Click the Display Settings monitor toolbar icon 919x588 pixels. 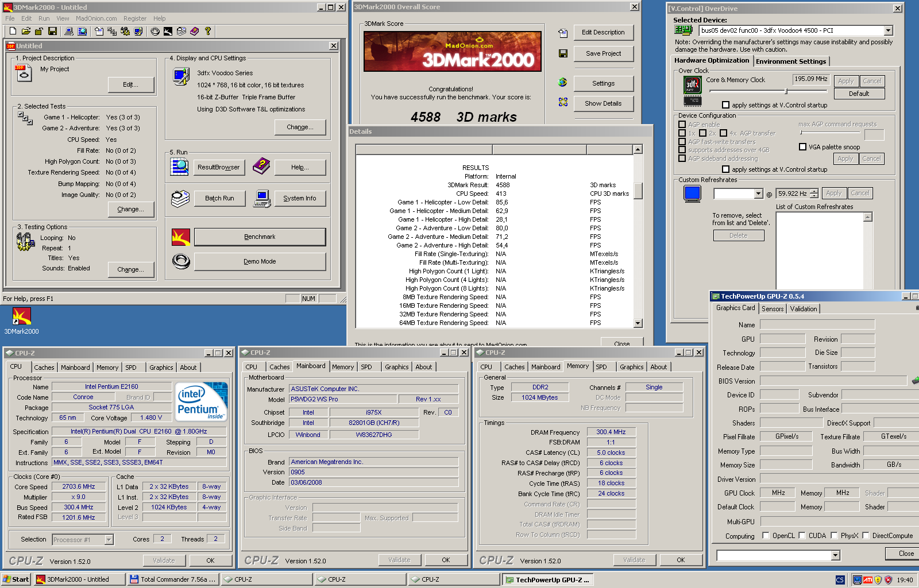[x=138, y=31]
